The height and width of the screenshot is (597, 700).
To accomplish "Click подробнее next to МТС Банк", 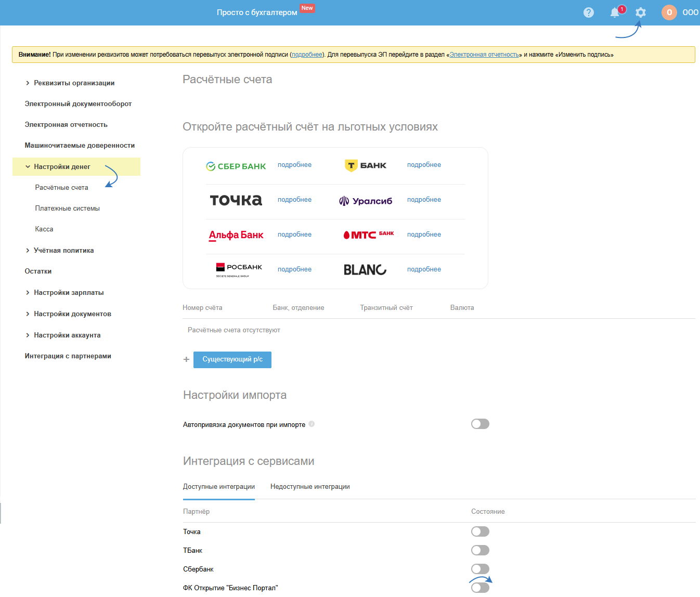I will point(424,235).
